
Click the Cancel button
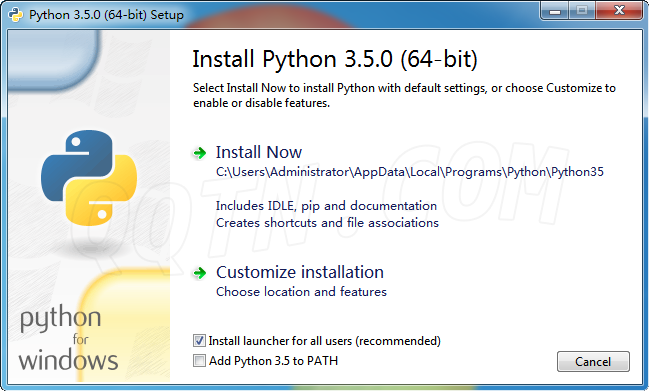[593, 362]
